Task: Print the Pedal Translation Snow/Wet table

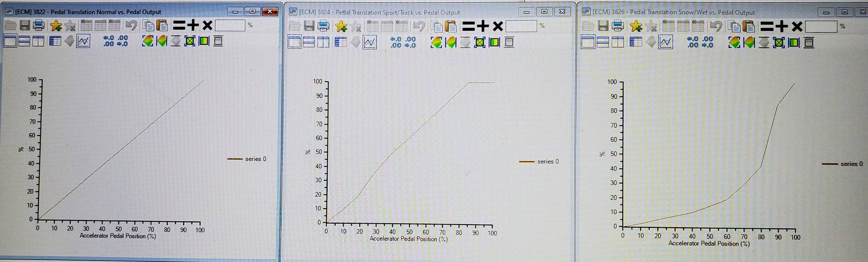Action: coord(618,26)
